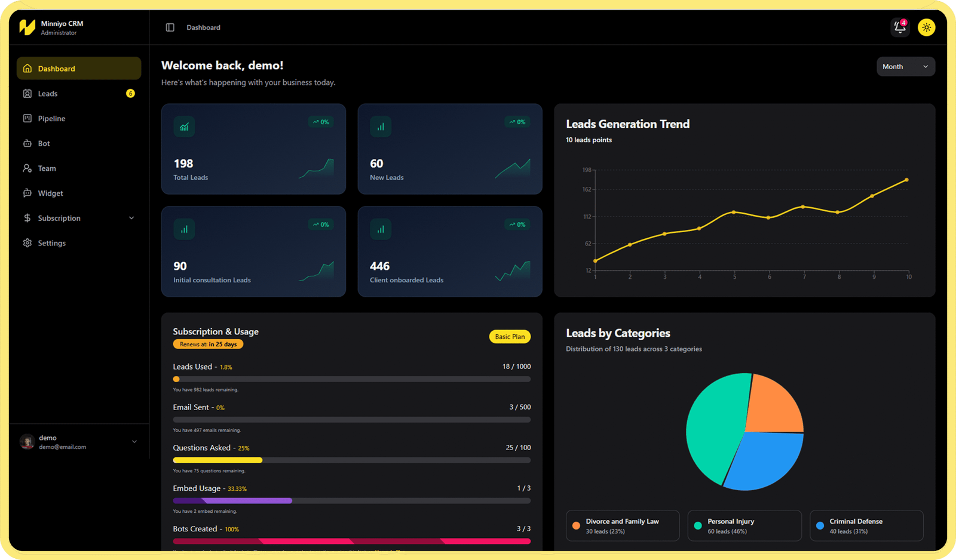Toggle light theme with sun icon
The image size is (956, 560).
pos(926,27)
